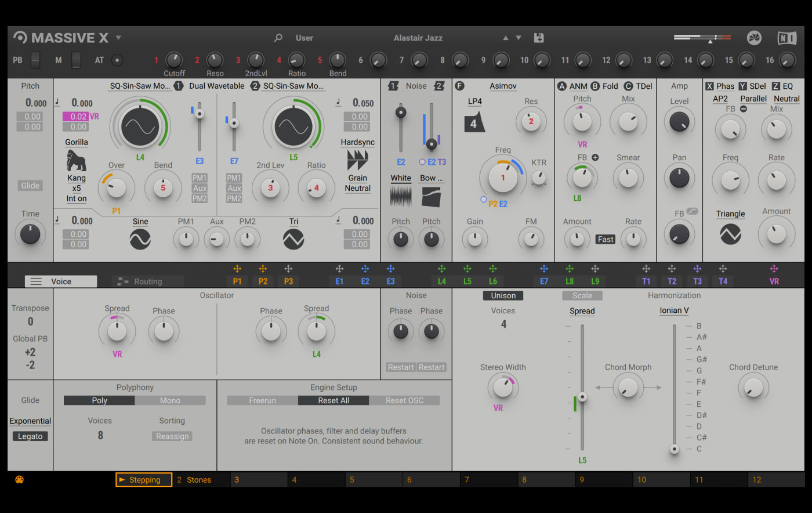Viewport: 812px width, 513px height.
Task: Click the FB plus icon in insert effect
Action: [x=595, y=157]
